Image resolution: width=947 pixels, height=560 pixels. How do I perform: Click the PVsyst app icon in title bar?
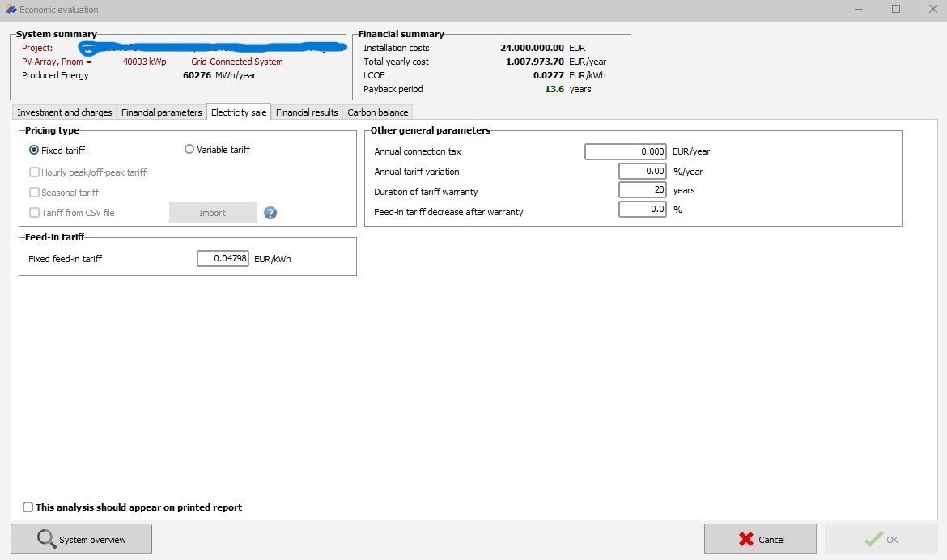click(11, 10)
